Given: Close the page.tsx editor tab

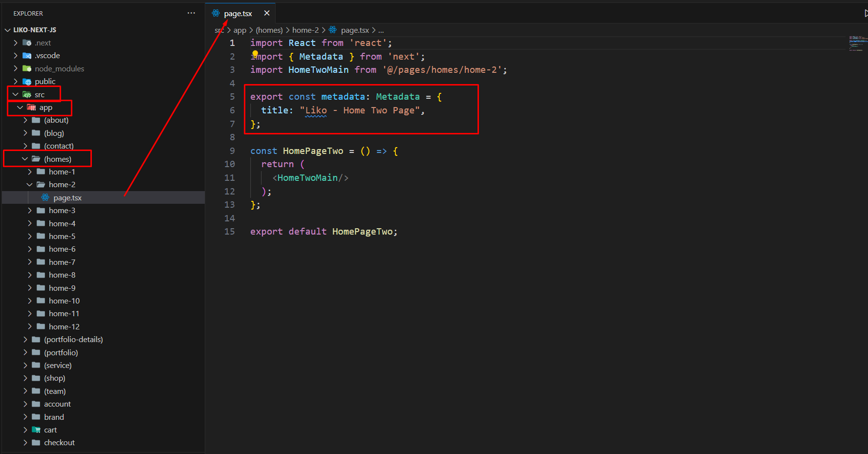Looking at the screenshot, I should tap(266, 13).
